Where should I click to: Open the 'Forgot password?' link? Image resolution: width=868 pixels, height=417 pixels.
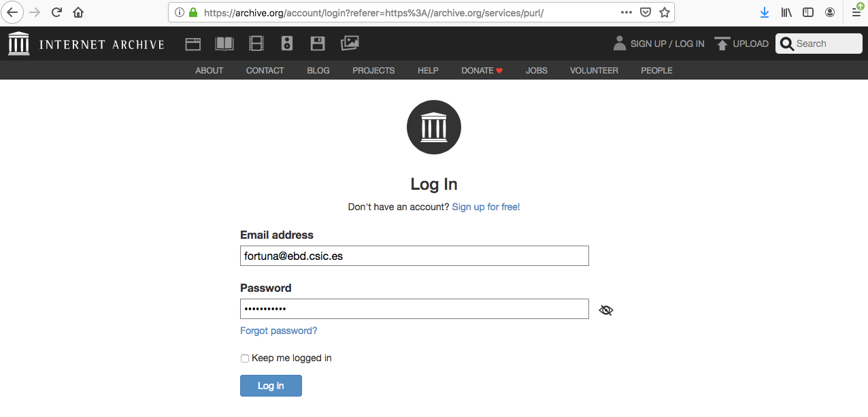tap(279, 331)
